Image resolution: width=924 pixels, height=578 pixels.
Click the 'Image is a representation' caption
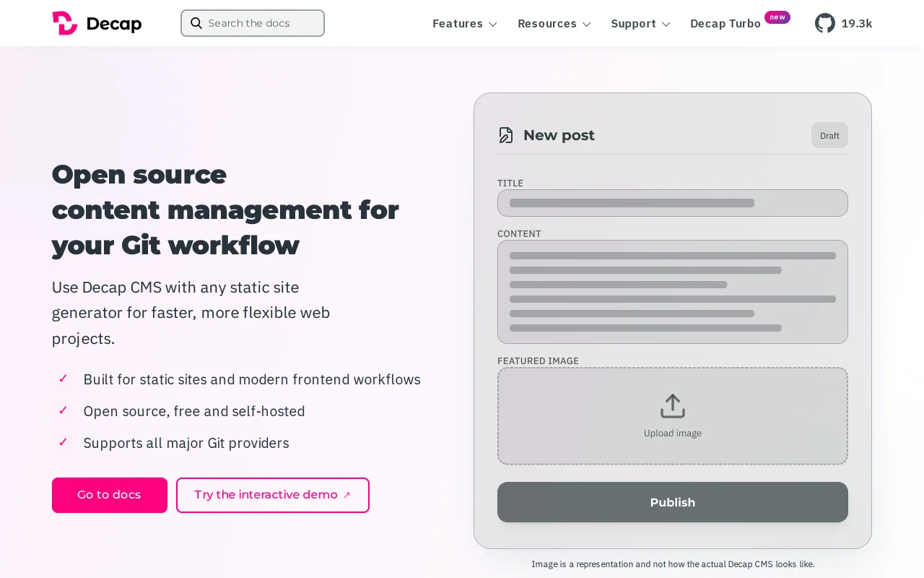pyautogui.click(x=673, y=564)
